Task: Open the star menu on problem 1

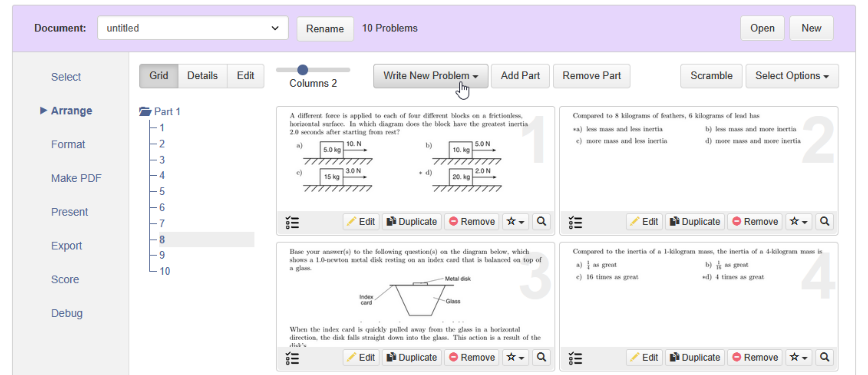Action: coord(515,222)
